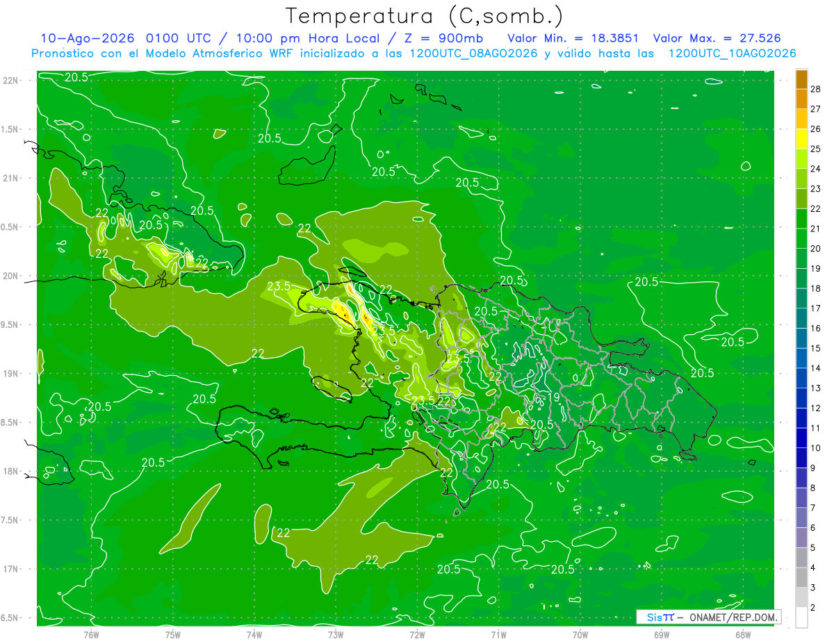Click the '0100 UTC' time text

179,38
